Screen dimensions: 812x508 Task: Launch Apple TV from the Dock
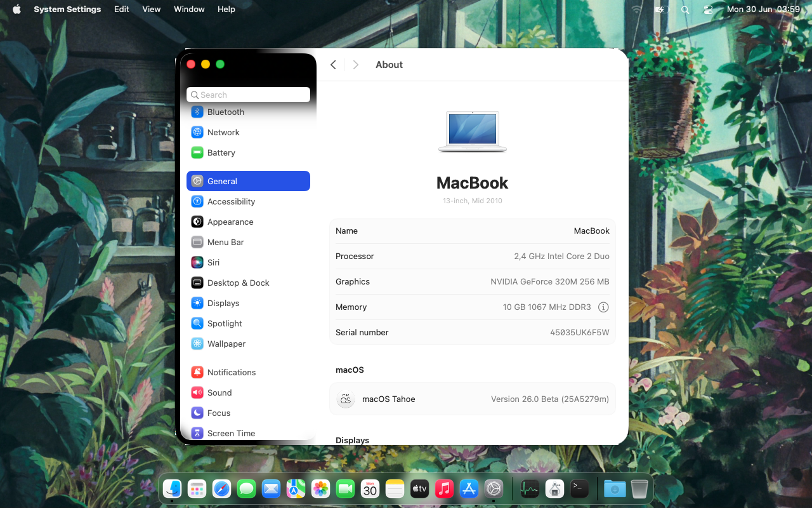pyautogui.click(x=420, y=488)
